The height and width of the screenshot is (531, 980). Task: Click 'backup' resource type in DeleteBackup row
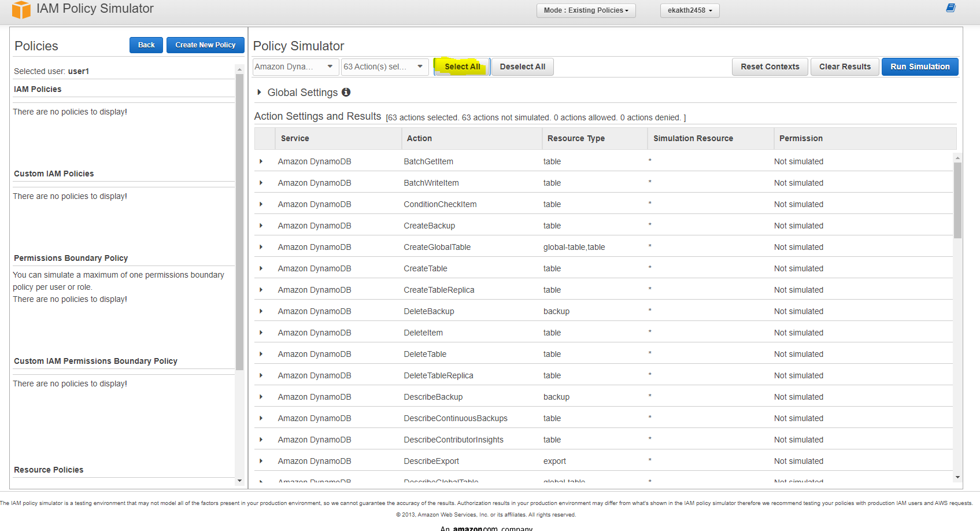point(556,311)
